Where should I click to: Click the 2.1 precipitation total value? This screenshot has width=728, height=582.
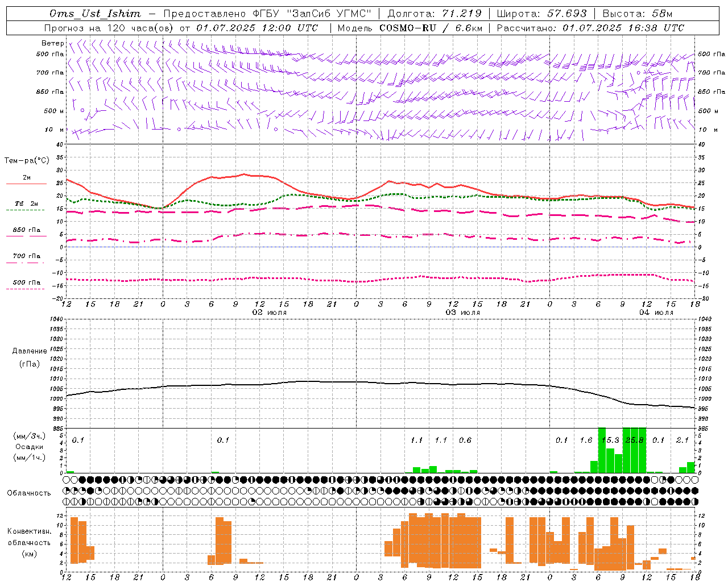(x=682, y=440)
